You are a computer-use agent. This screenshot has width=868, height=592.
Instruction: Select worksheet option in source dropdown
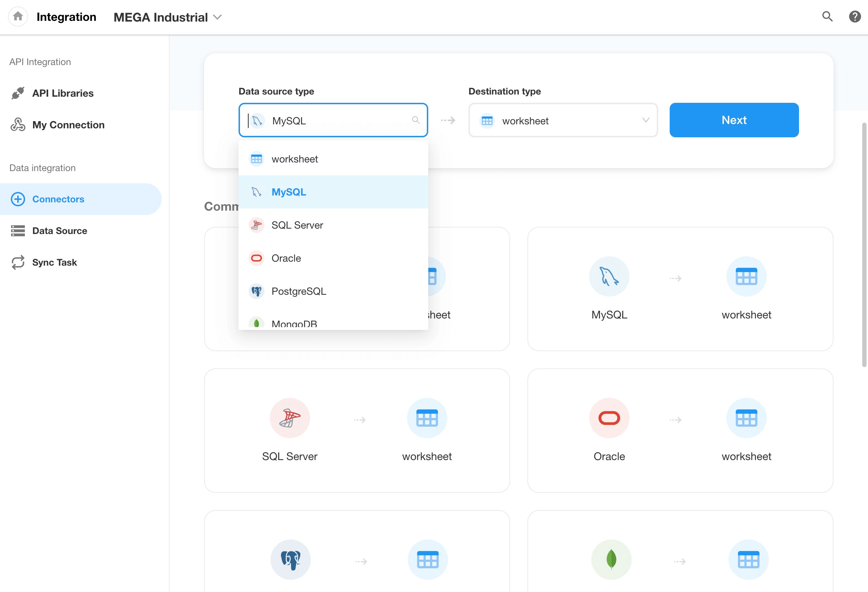click(x=294, y=159)
